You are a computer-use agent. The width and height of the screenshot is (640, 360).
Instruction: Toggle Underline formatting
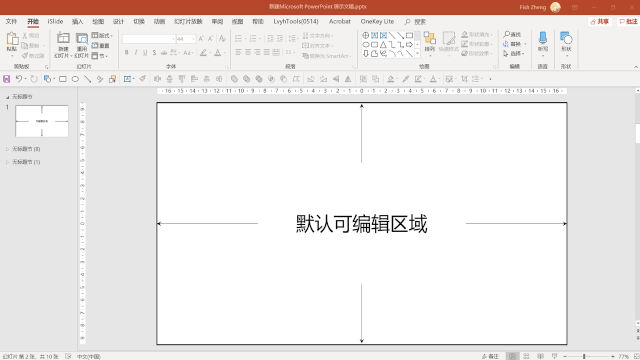click(x=145, y=53)
